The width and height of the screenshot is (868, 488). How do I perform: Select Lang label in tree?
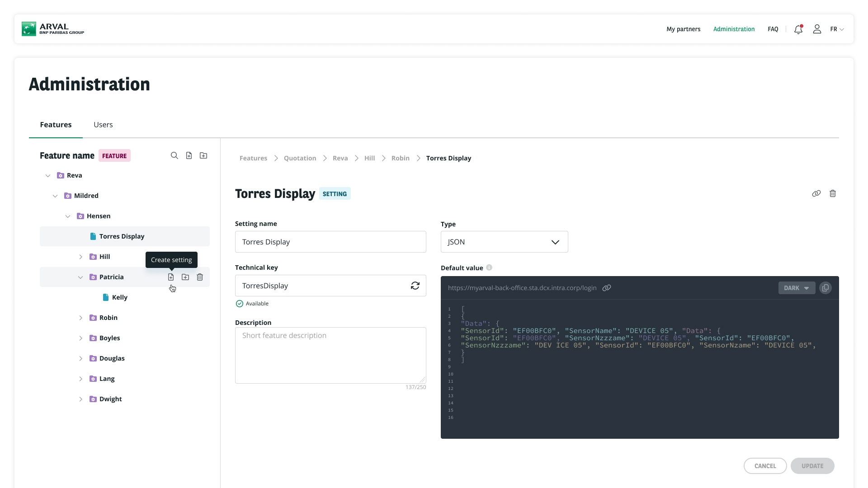click(107, 379)
